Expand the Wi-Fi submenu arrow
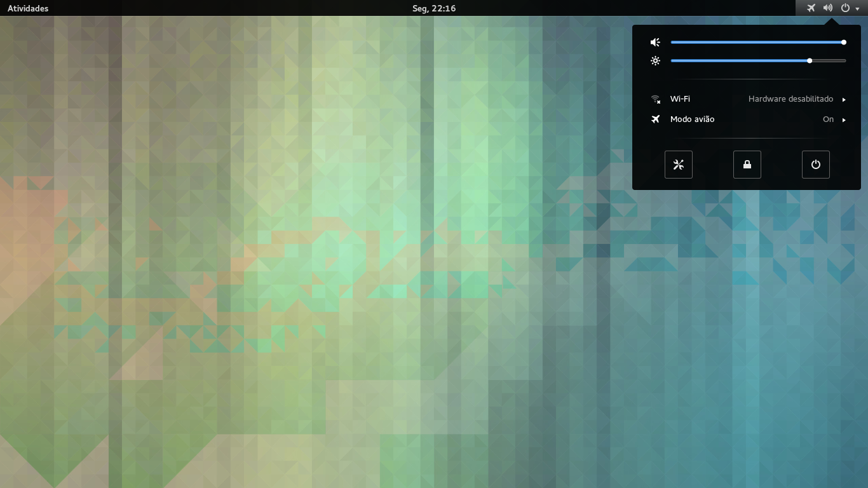 click(x=844, y=100)
